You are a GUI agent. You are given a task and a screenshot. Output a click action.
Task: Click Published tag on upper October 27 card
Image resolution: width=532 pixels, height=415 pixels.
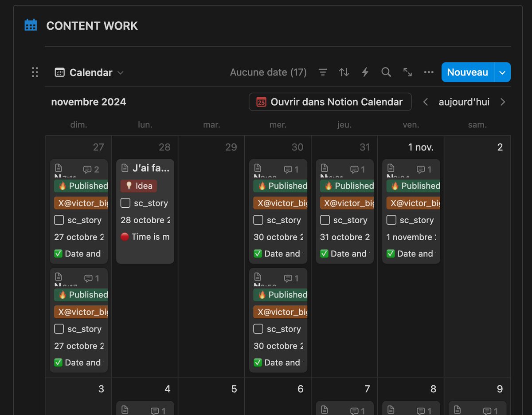pos(81,186)
